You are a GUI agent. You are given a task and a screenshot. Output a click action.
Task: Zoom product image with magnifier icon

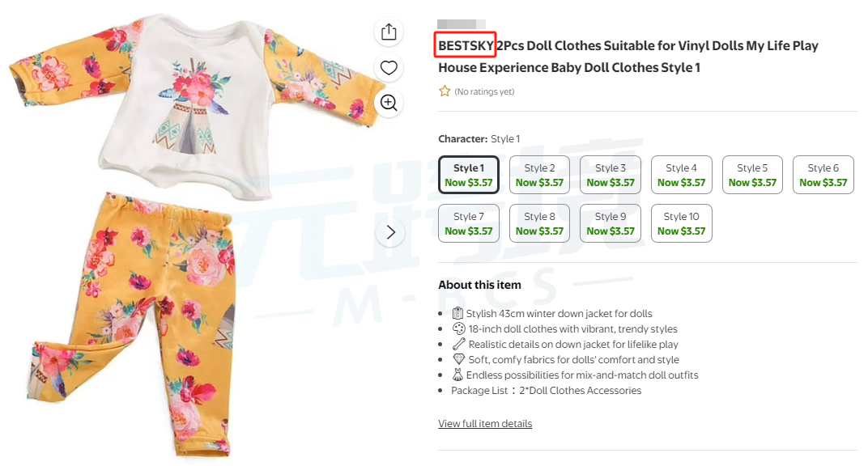(389, 102)
